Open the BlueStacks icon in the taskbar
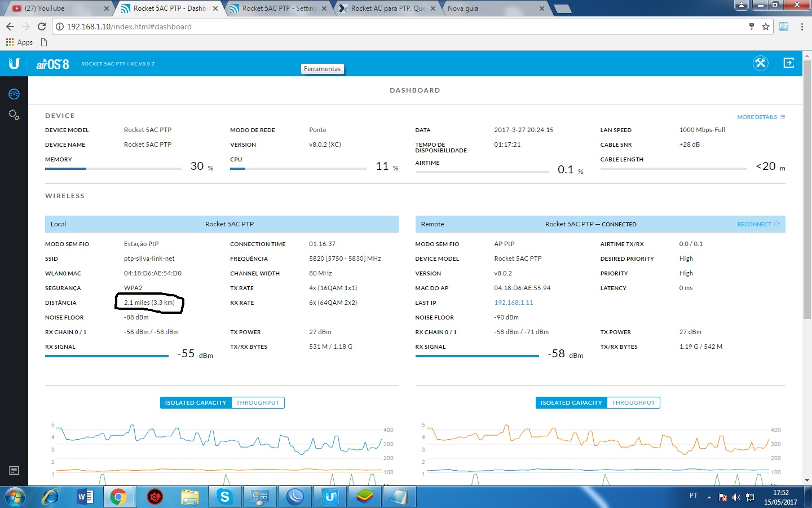Screen dimensions: 812x508 click(x=365, y=497)
